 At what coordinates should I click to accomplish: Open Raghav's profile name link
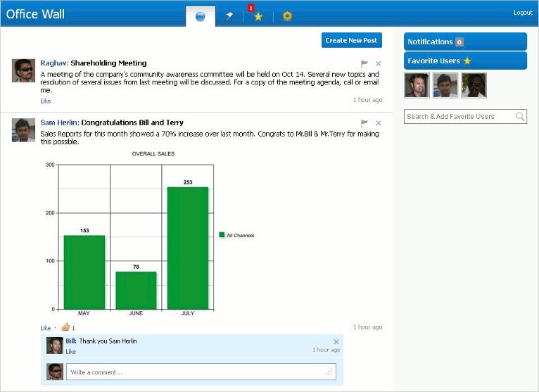pyautogui.click(x=53, y=63)
